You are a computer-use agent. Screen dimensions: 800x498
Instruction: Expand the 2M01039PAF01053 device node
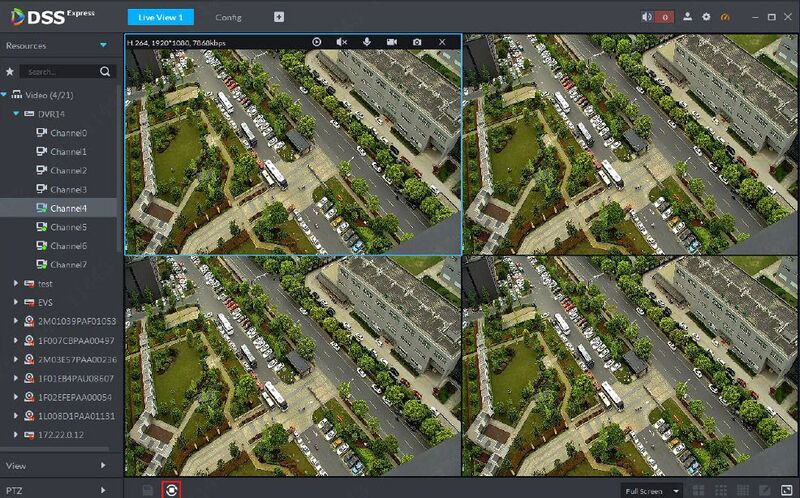[x=16, y=321]
